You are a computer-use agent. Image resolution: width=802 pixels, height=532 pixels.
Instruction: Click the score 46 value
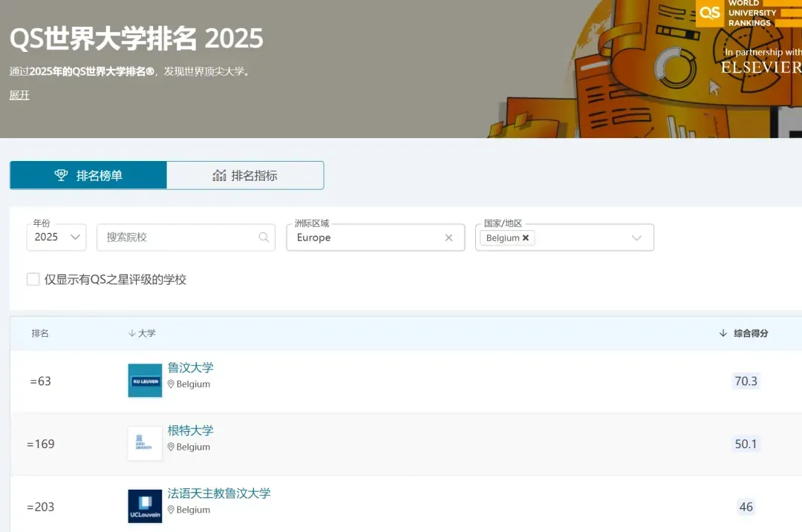click(x=746, y=507)
